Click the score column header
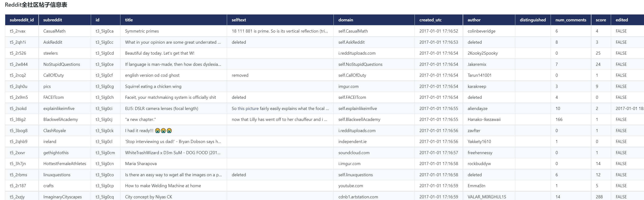Image resolution: width=644 pixels, height=200 pixels. click(601, 20)
